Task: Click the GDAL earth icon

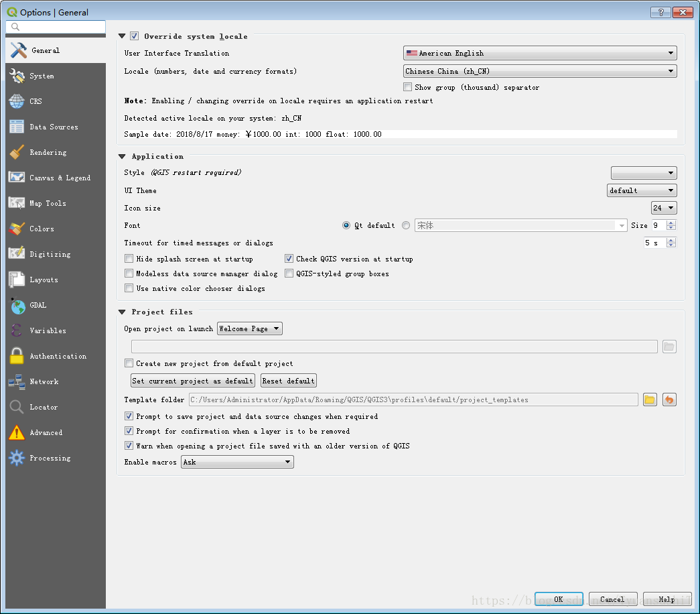Action: coord(17,306)
